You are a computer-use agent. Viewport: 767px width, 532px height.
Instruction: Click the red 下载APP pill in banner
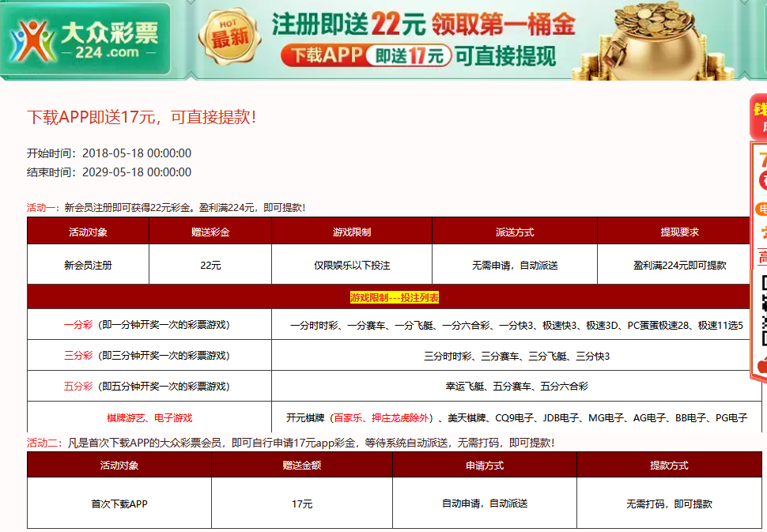323,55
